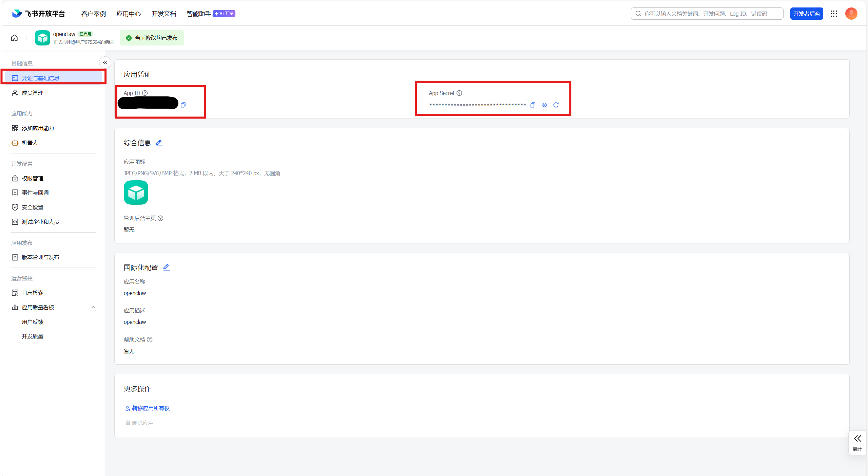The height and width of the screenshot is (476, 868).
Task: Open 开发文档 top menu
Action: 163,14
